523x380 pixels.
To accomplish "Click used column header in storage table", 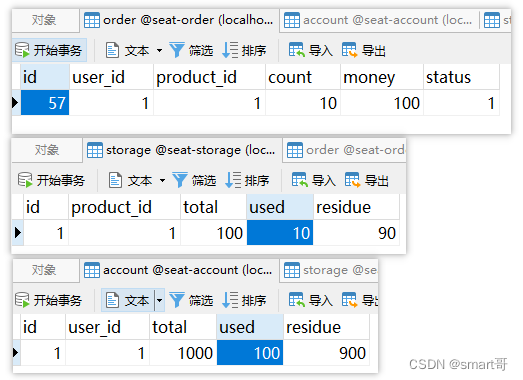I will (280, 207).
